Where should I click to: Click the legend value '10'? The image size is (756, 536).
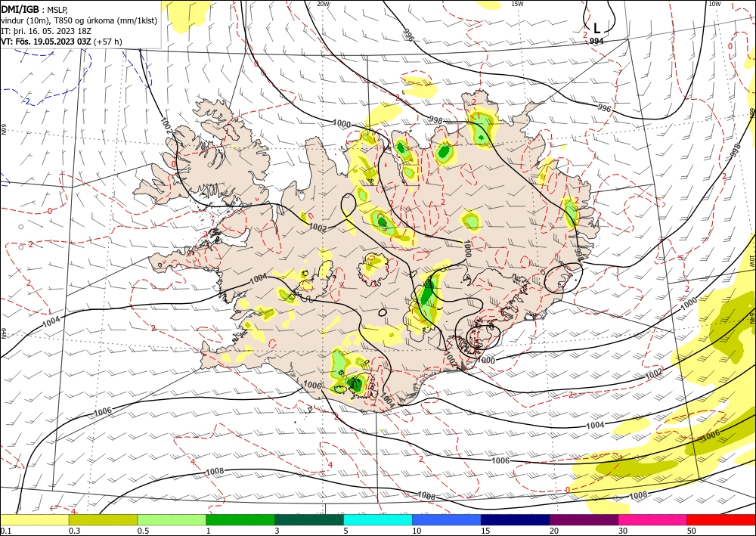tap(417, 531)
